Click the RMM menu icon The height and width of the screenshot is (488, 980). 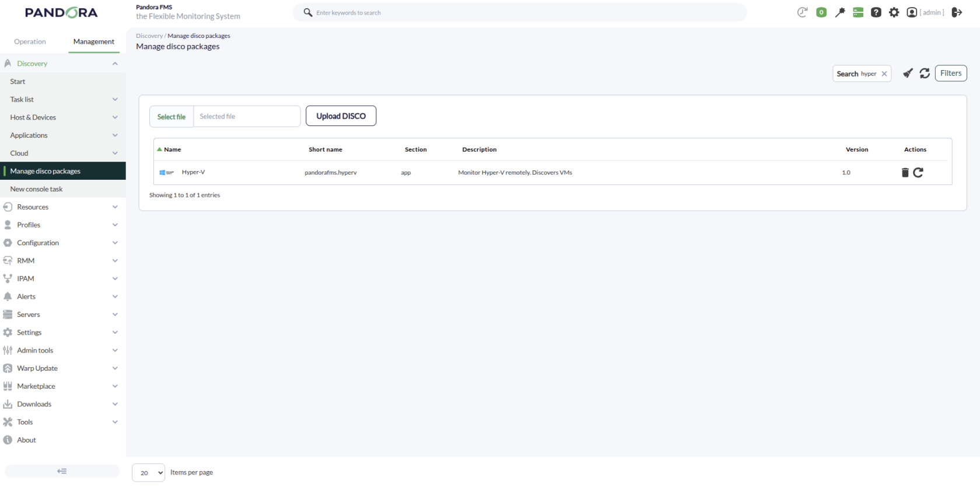click(8, 260)
